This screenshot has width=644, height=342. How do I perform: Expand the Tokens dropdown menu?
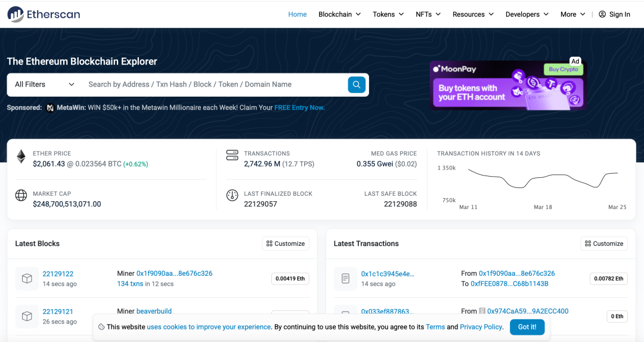point(388,14)
